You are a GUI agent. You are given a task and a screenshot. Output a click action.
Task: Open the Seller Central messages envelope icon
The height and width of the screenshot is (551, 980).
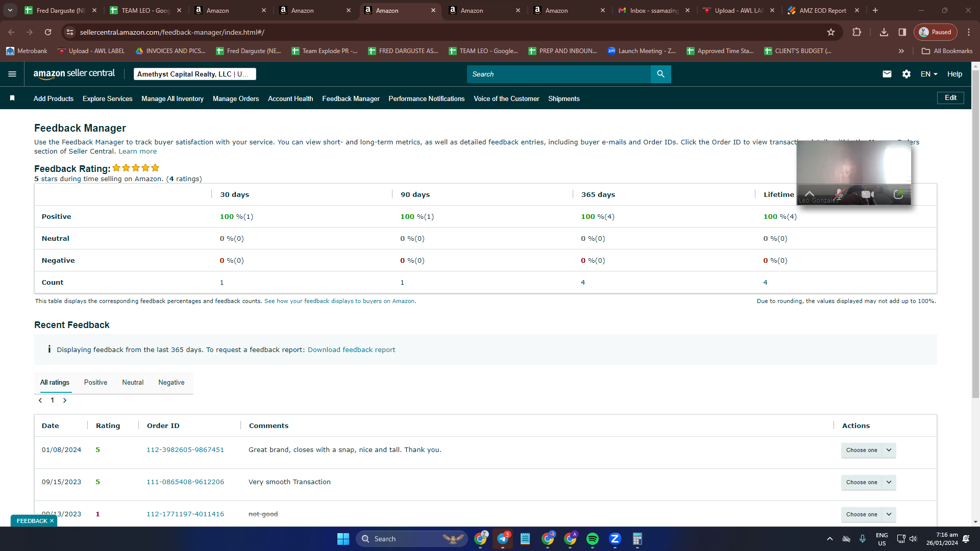pyautogui.click(x=887, y=74)
